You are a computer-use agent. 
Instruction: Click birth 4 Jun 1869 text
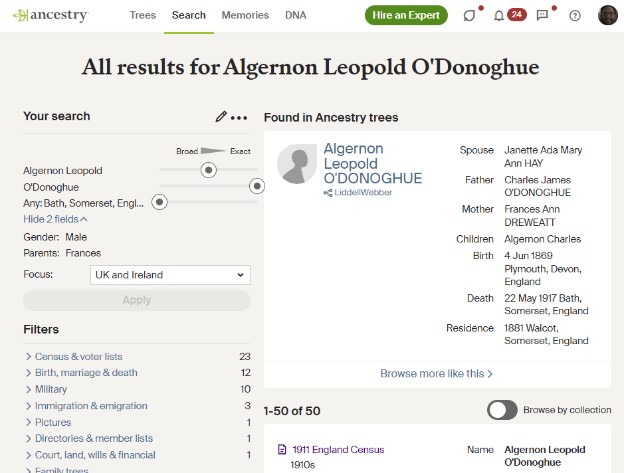click(x=543, y=269)
